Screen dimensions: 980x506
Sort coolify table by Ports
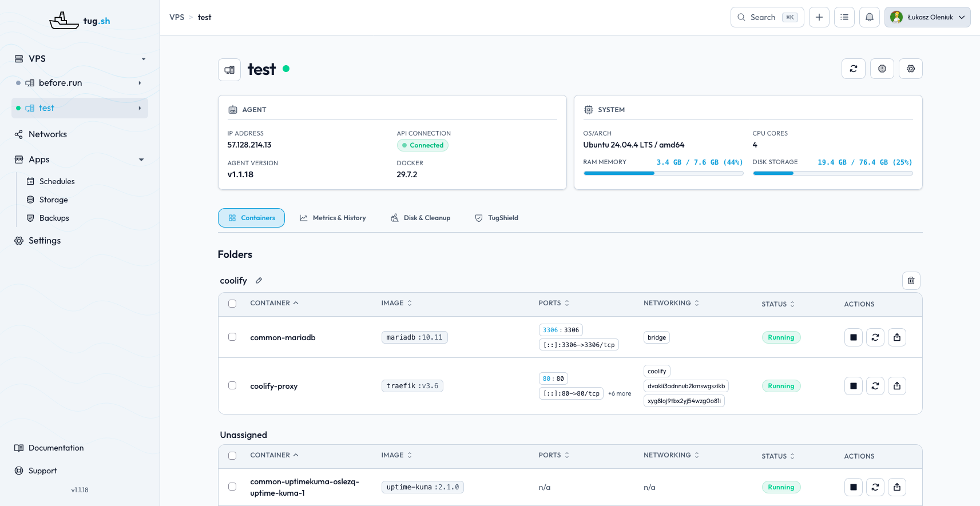click(x=554, y=303)
